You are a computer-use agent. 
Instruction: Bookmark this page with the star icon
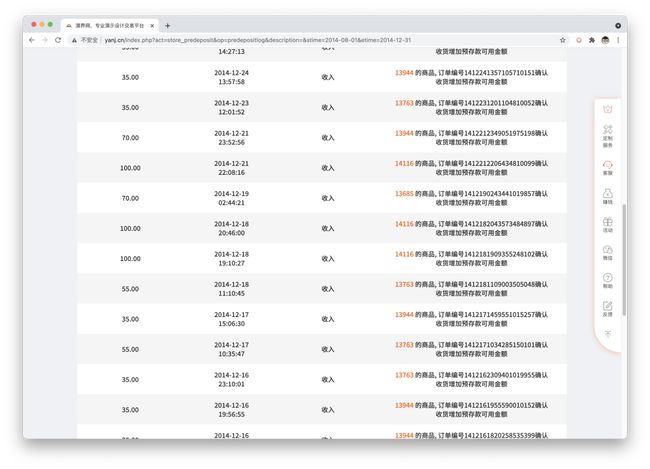point(563,40)
